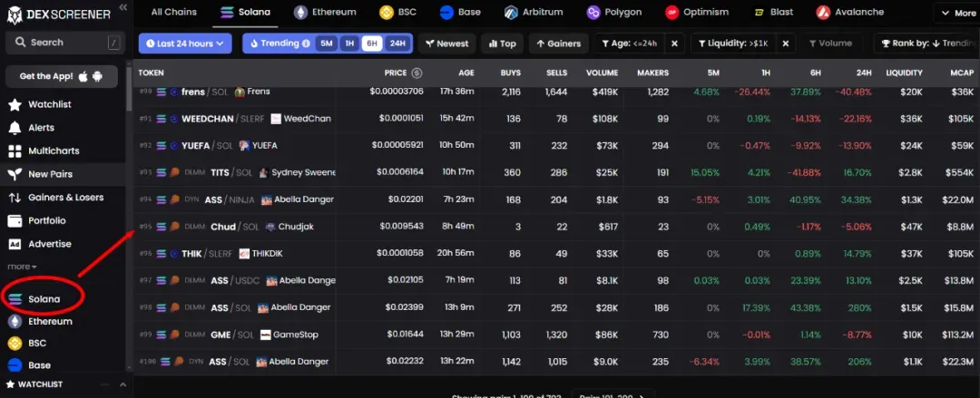
Task: Click the Alerts bell icon
Action: coord(15,128)
